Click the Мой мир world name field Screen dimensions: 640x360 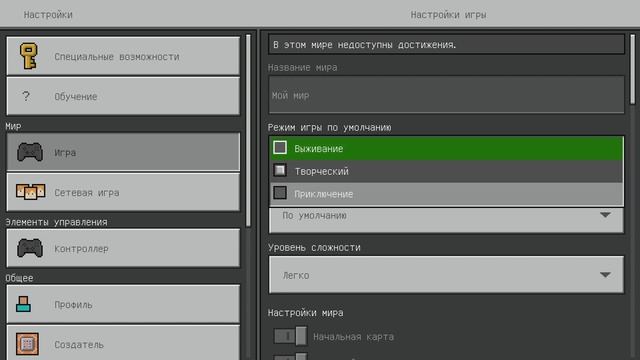pyautogui.click(x=446, y=95)
